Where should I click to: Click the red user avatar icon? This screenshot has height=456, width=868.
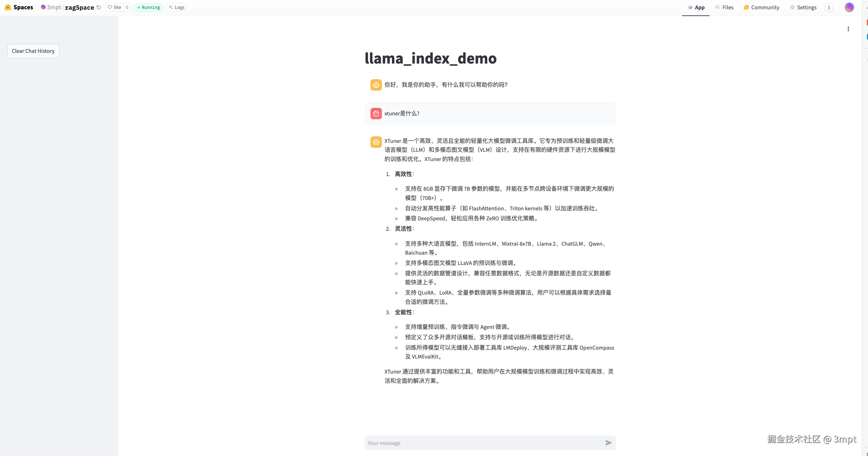376,114
